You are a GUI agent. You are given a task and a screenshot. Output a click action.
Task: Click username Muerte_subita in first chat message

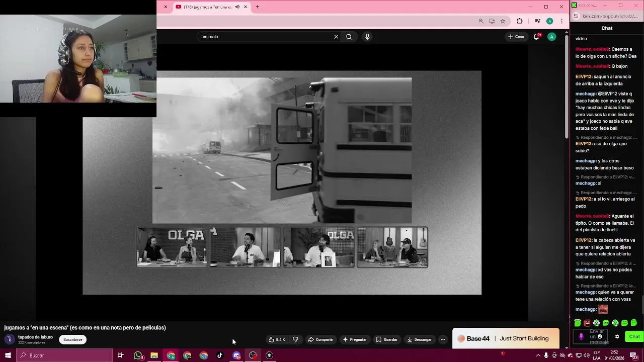[x=593, y=49]
